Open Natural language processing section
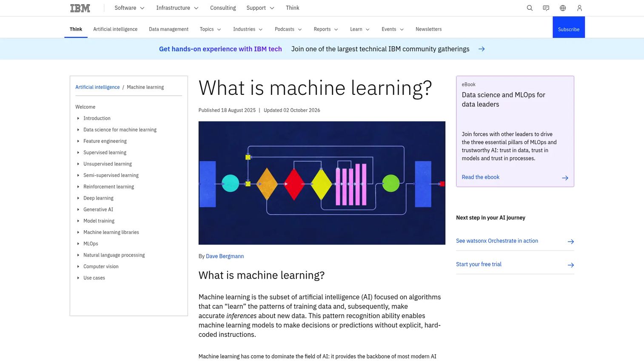Viewport: 644px width, 362px height. point(114,255)
